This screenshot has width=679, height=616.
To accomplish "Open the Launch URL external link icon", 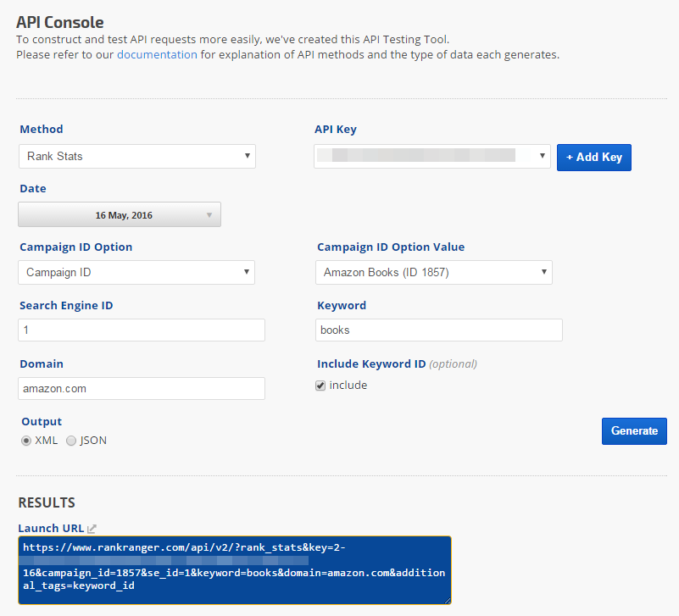I will 92,529.
